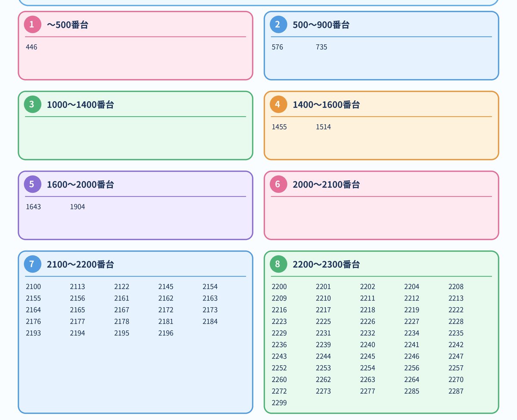
Task: Click the pink number 1 badge
Action: [33, 25]
